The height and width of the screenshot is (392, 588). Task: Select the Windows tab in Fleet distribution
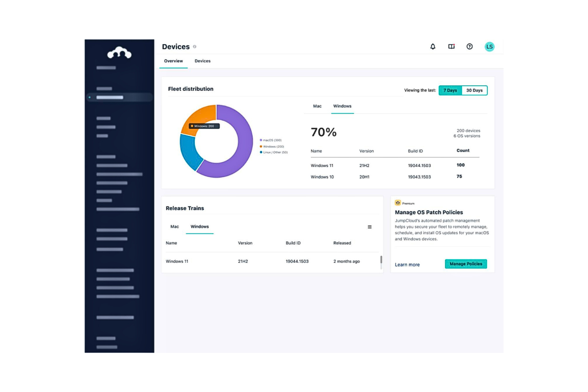tap(342, 106)
